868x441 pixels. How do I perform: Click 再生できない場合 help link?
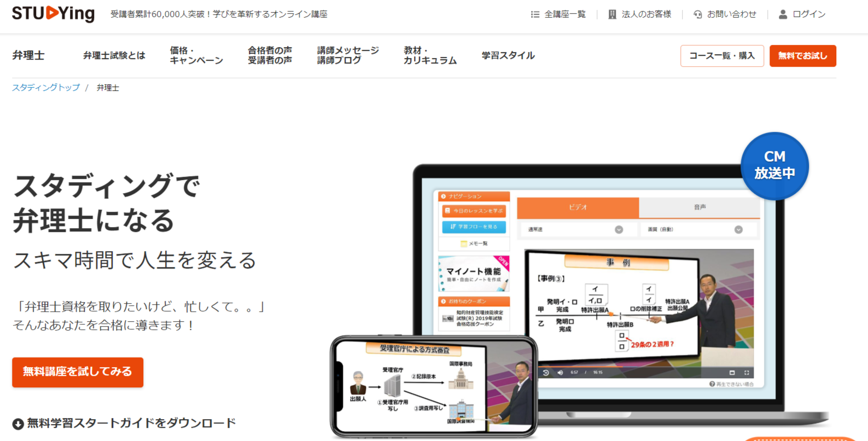pos(731,384)
